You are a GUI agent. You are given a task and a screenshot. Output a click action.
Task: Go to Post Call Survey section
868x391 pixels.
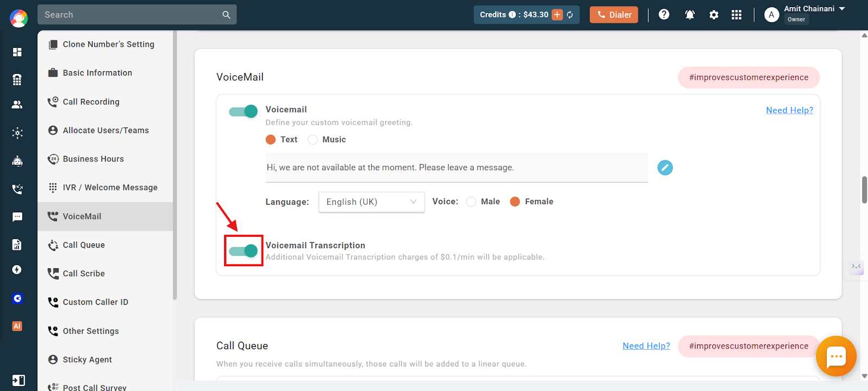[x=105, y=385]
